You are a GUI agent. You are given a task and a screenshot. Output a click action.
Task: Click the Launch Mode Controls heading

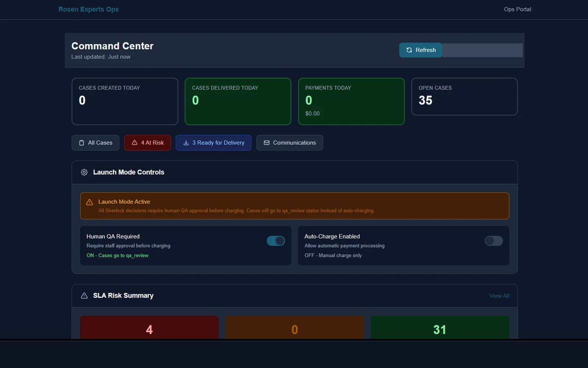pos(129,172)
